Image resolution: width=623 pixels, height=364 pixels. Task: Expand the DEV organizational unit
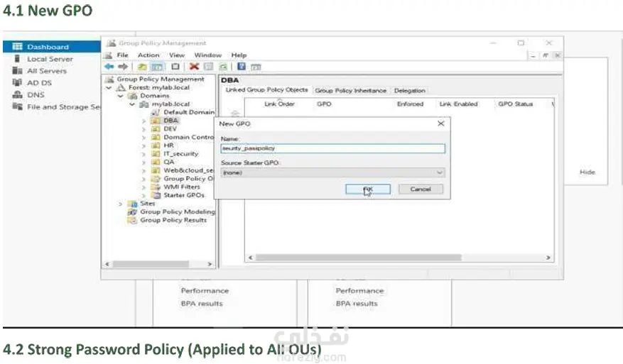click(144, 129)
